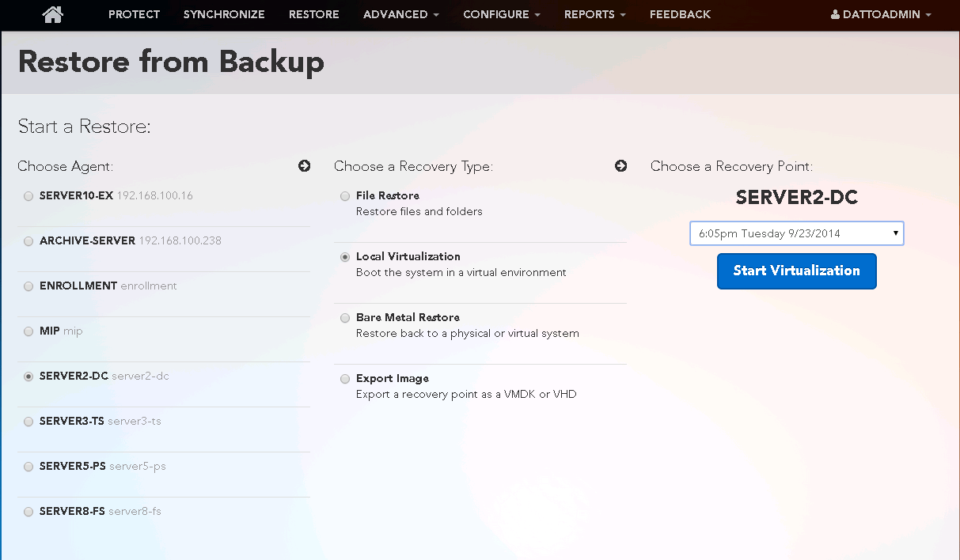Open the CONFIGURE dropdown menu
Image resolution: width=960 pixels, height=560 pixels.
(x=501, y=14)
